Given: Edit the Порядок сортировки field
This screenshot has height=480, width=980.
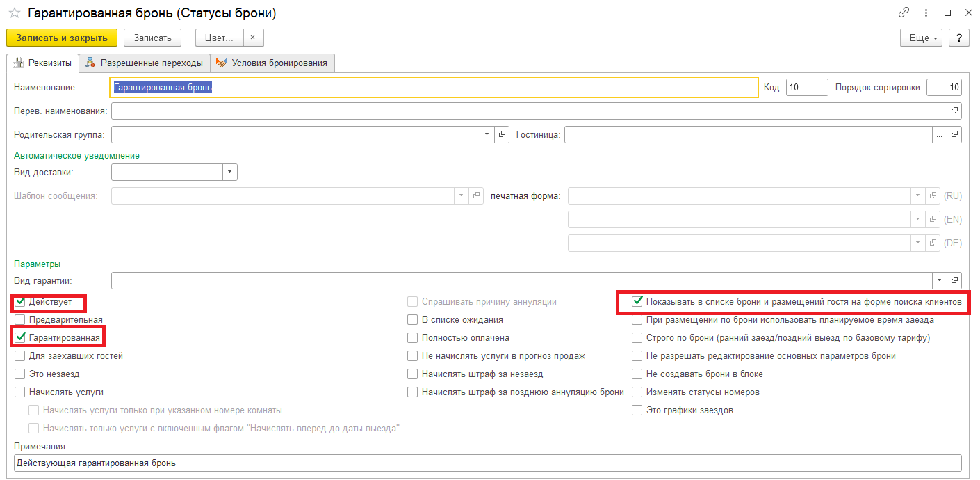Looking at the screenshot, I should [x=945, y=87].
